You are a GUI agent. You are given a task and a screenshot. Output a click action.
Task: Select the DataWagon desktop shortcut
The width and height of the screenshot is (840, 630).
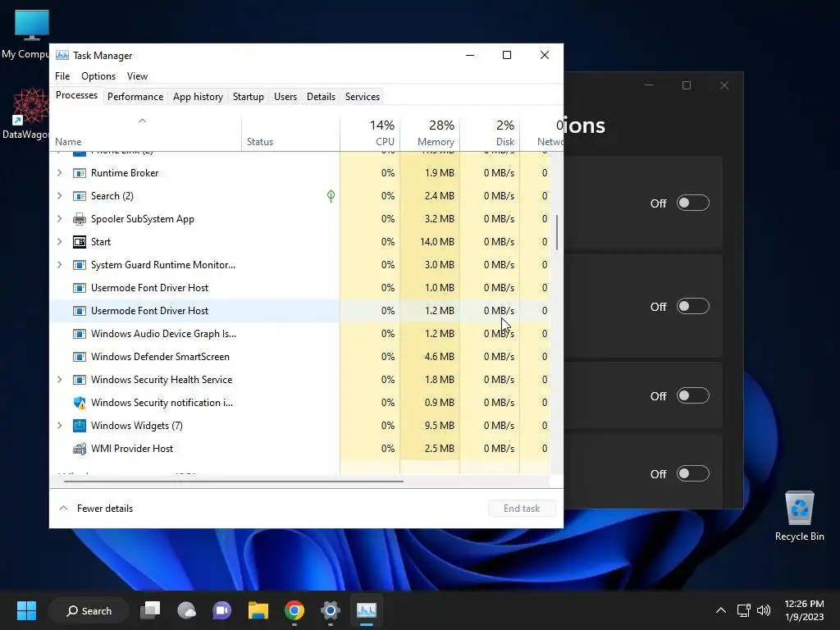pos(25,114)
